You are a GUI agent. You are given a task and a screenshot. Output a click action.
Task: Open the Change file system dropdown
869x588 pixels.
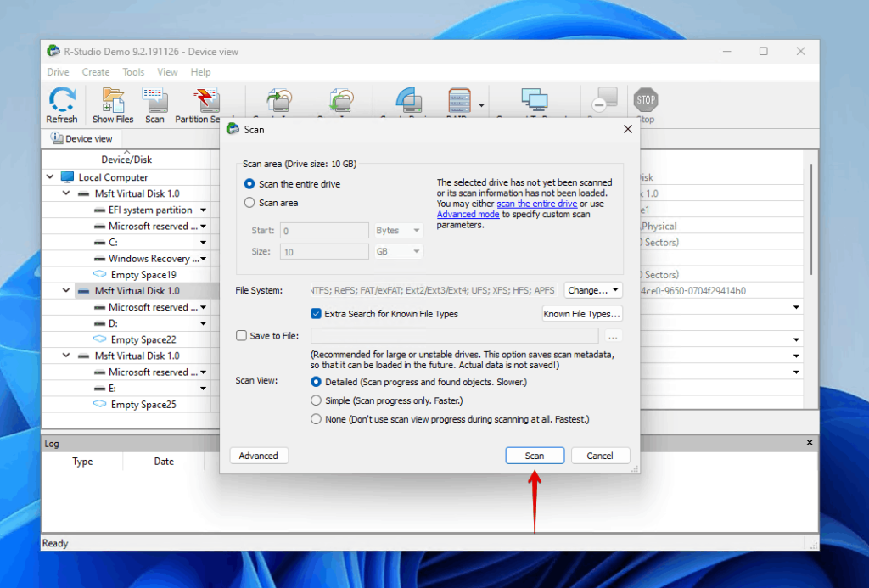(x=593, y=289)
